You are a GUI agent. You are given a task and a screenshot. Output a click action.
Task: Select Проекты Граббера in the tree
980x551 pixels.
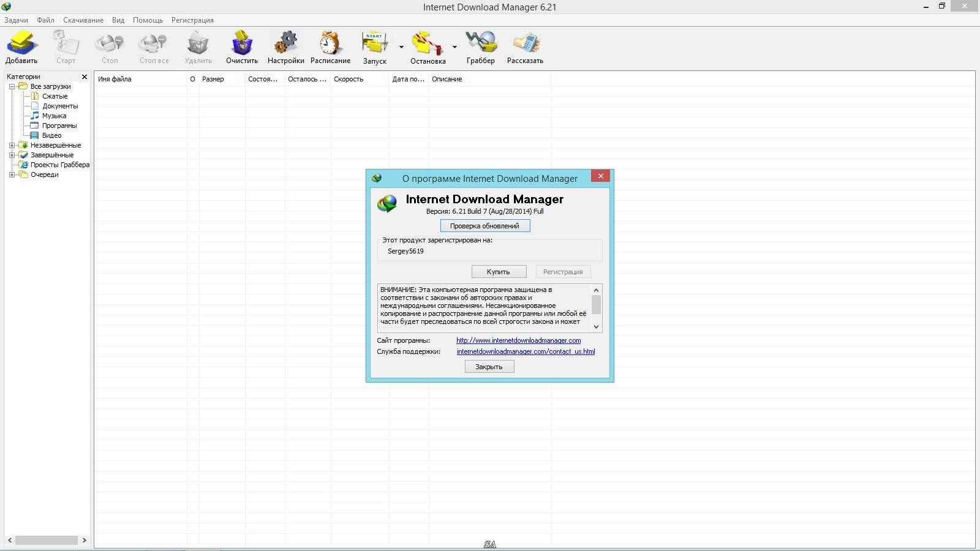[x=60, y=165]
